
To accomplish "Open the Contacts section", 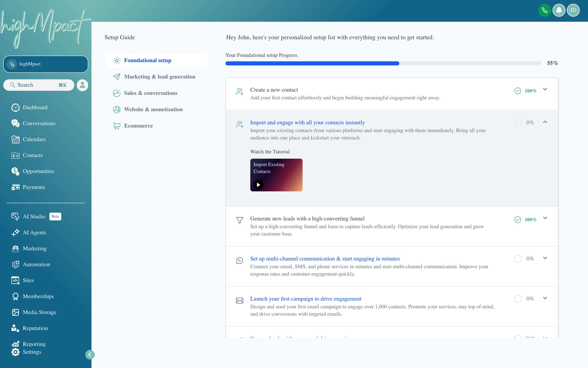I will (27, 155).
